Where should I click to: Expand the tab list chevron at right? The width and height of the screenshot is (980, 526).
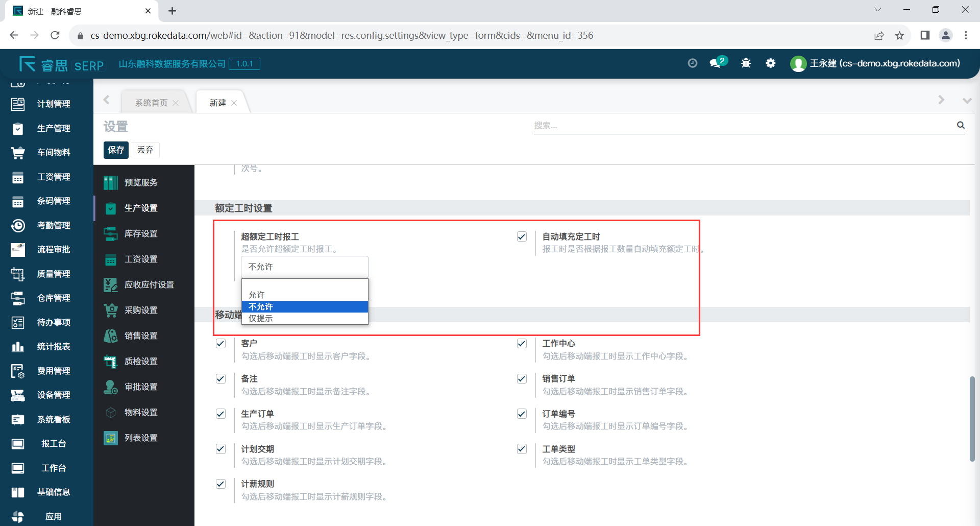pyautogui.click(x=966, y=101)
